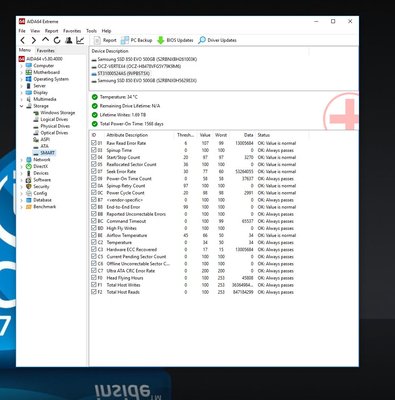Expand the Motherboard tree node
This screenshot has width=395, height=400.
[x=21, y=72]
